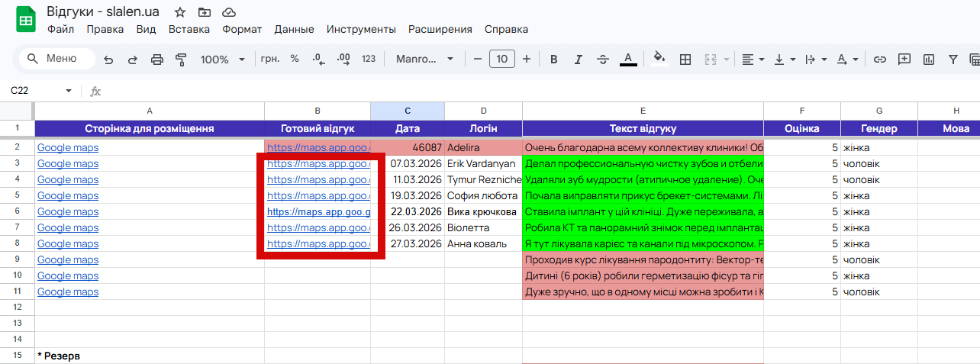Open the Файл menu
This screenshot has width=980, height=364.
[x=60, y=29]
